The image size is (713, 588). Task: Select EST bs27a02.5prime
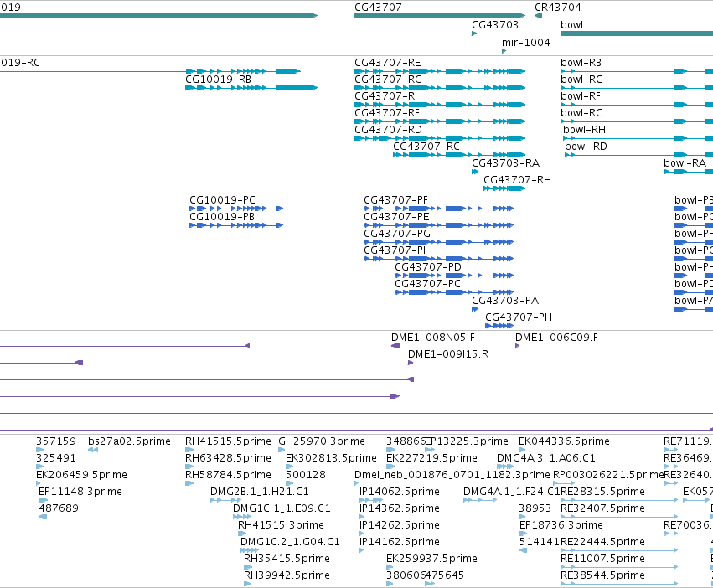coord(129,441)
